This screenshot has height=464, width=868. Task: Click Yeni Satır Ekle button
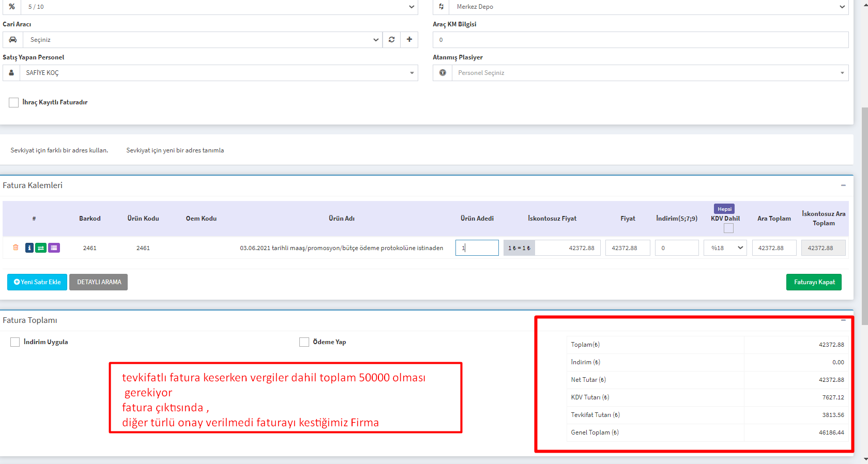point(37,282)
